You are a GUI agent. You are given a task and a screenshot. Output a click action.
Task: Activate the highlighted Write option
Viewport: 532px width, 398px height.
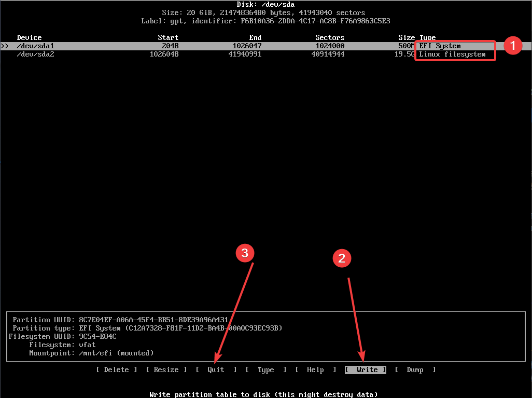[x=367, y=370]
